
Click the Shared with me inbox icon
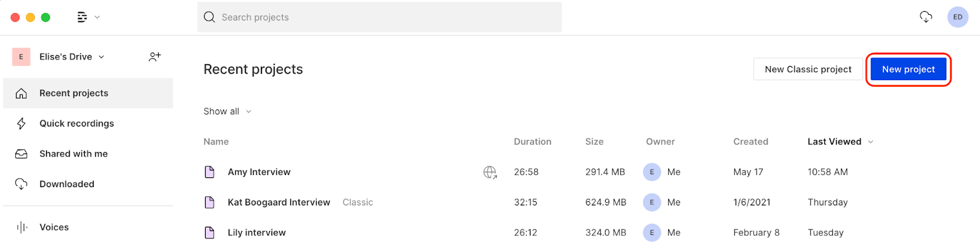point(21,154)
